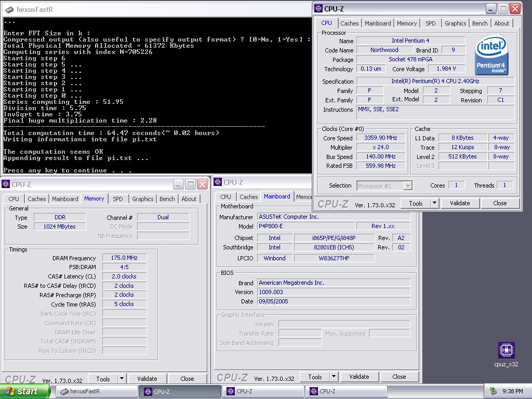Open the Windows Start button

coord(24,391)
